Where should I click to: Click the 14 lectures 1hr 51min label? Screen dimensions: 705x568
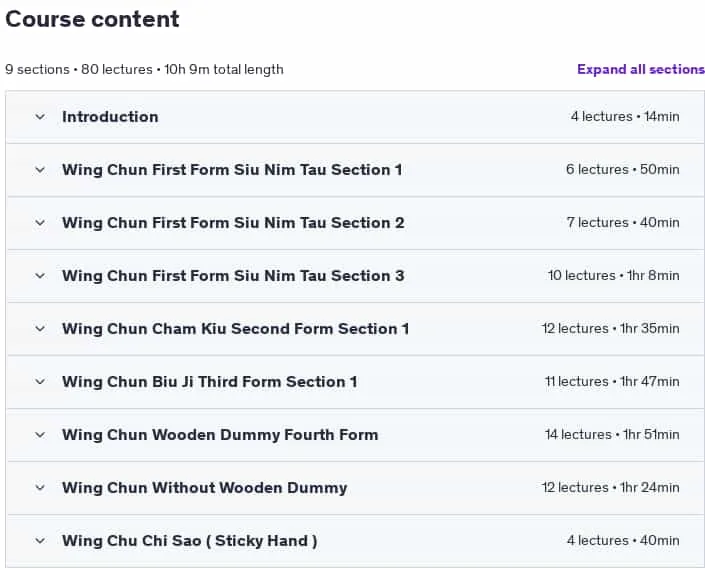[x=612, y=435]
